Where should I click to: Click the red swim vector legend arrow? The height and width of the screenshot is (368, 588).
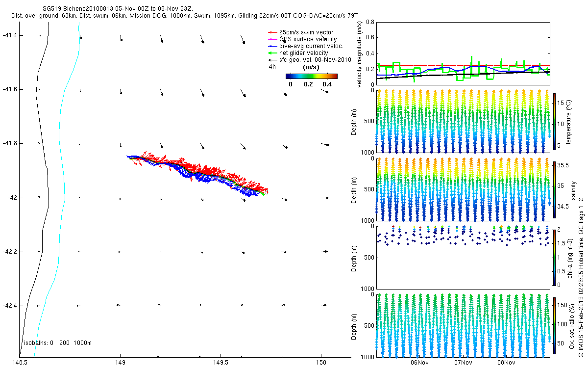click(x=272, y=32)
